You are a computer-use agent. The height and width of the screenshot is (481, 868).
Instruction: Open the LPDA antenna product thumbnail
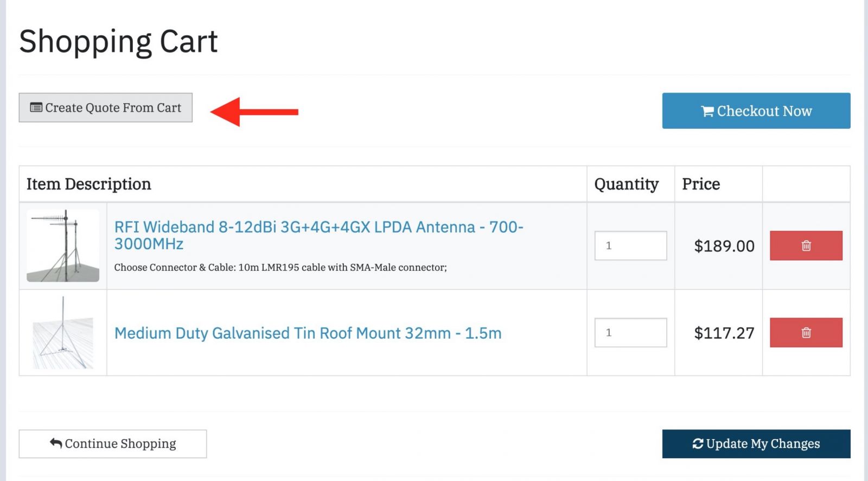pos(63,245)
